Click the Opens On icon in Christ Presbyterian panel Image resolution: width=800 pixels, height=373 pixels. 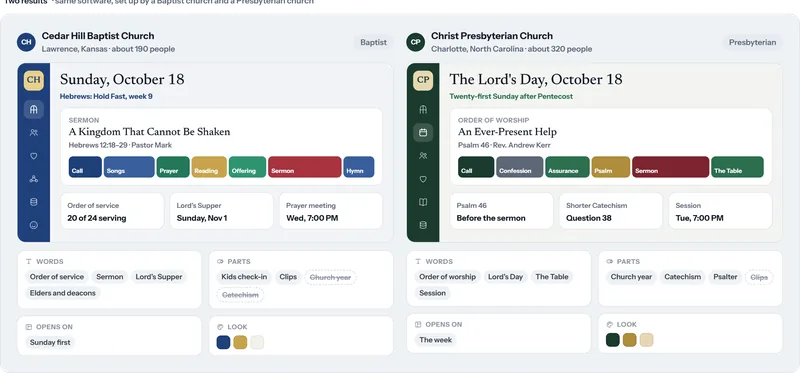pos(418,324)
